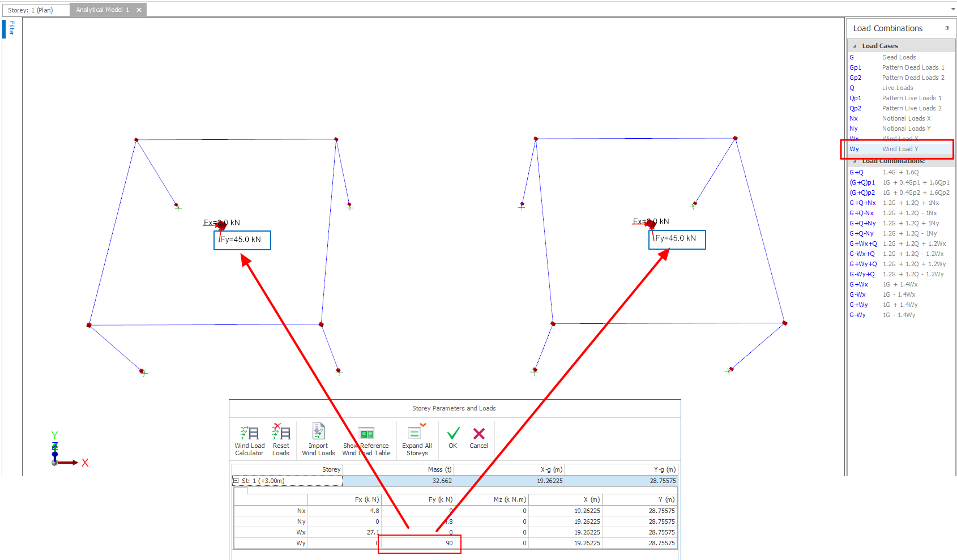Open the Filter side tab

12,28
